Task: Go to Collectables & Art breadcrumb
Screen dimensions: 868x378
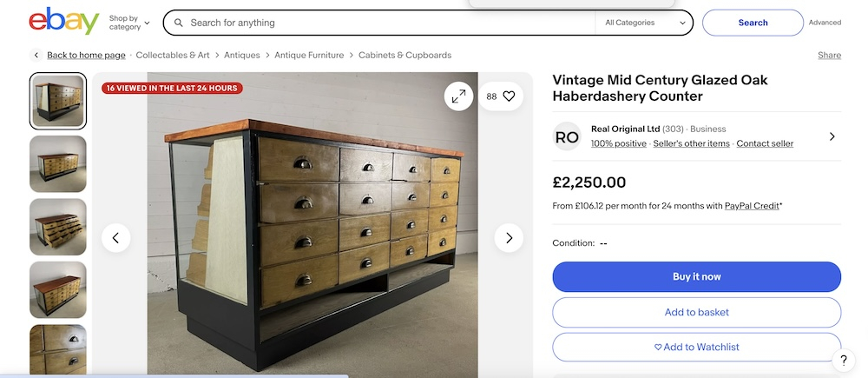Action: [173, 56]
